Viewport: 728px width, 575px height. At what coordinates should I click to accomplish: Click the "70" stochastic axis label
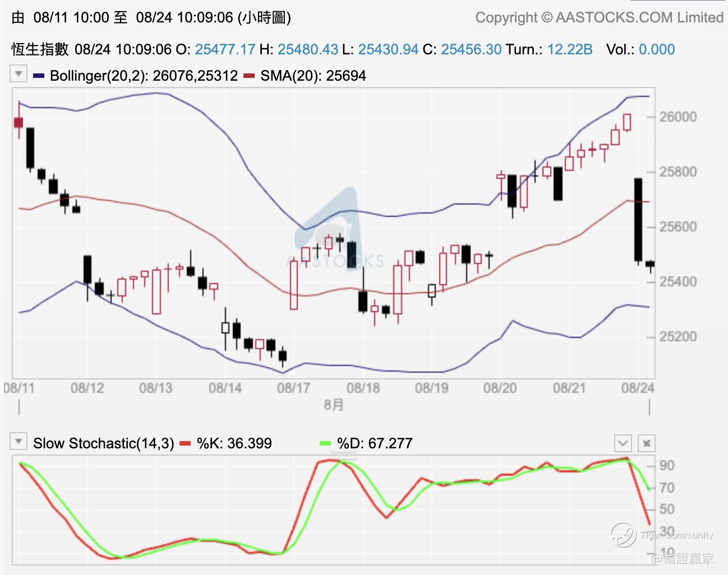(x=667, y=488)
